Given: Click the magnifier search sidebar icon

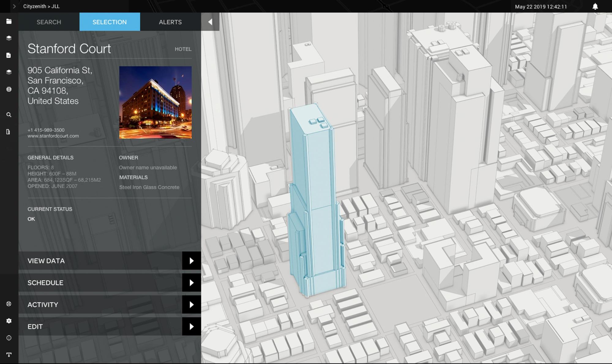Looking at the screenshot, I should tap(9, 115).
